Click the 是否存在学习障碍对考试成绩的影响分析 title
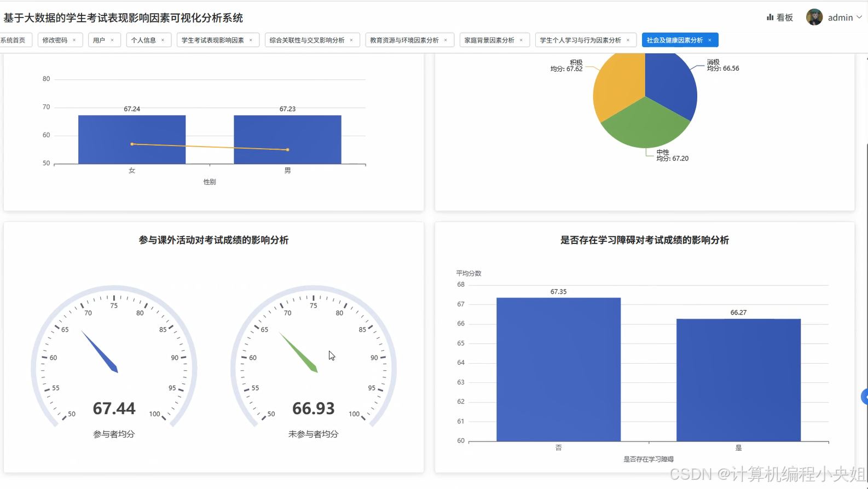This screenshot has width=868, height=489. tap(645, 240)
